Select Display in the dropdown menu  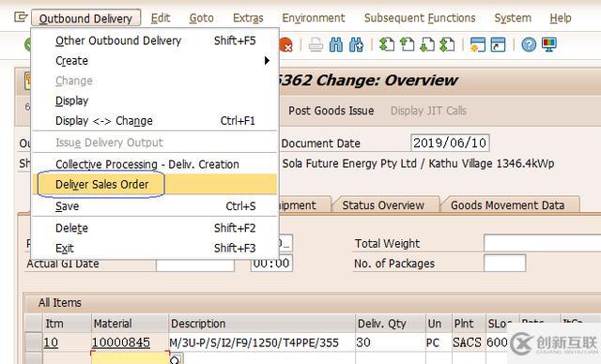(155, 100)
